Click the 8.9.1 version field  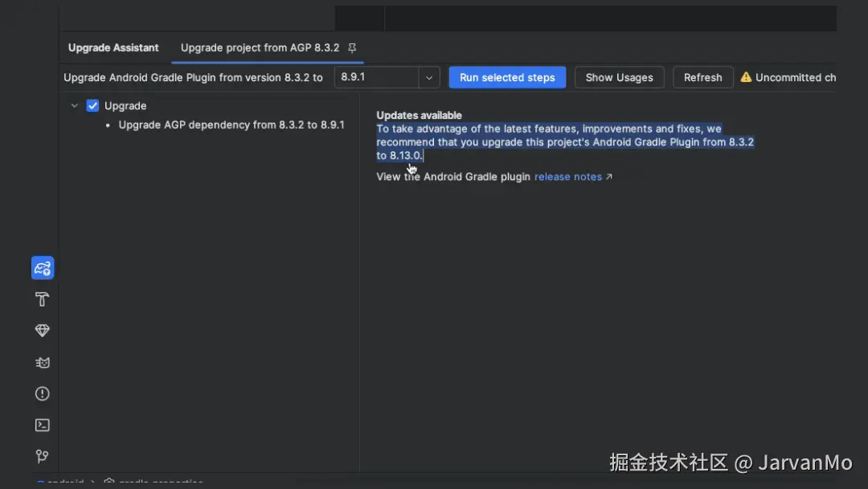[376, 77]
